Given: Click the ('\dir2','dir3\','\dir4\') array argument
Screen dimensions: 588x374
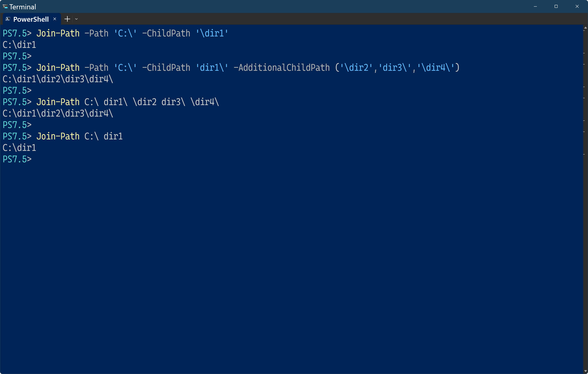Looking at the screenshot, I should pyautogui.click(x=397, y=67).
